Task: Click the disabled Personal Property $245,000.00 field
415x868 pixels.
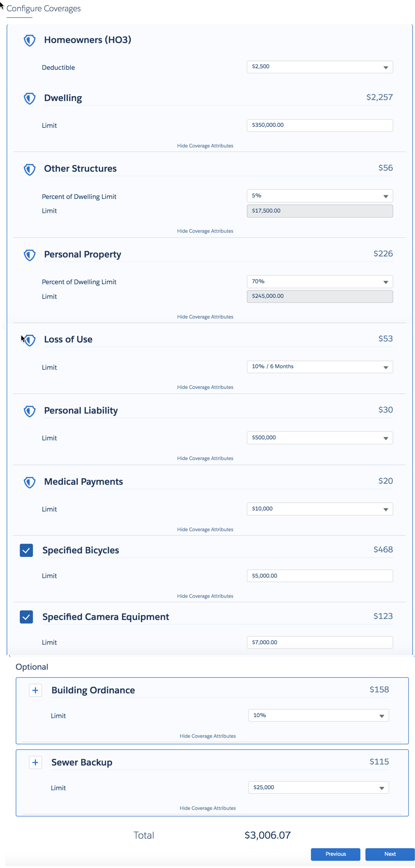Action: tap(320, 296)
